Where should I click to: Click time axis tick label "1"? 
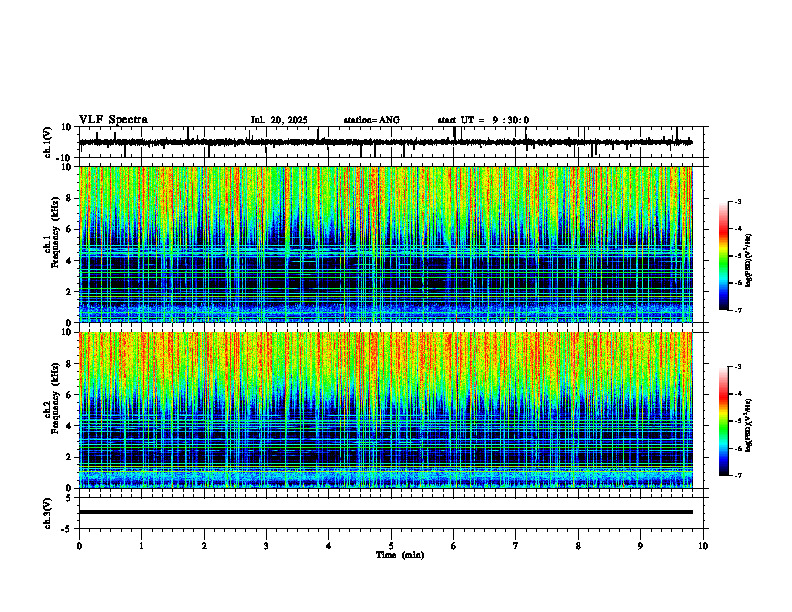[x=141, y=546]
